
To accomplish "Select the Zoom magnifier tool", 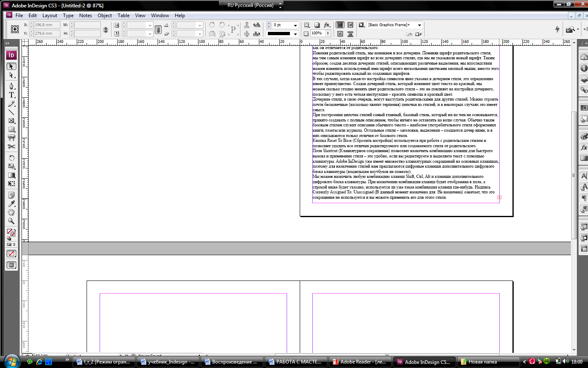I will (11, 221).
